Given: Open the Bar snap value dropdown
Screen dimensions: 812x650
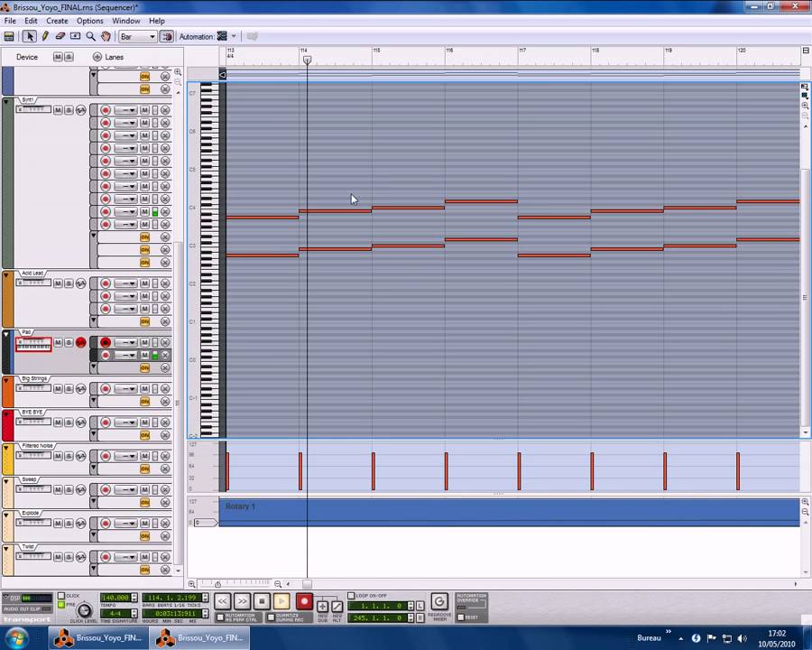Looking at the screenshot, I should click(137, 36).
